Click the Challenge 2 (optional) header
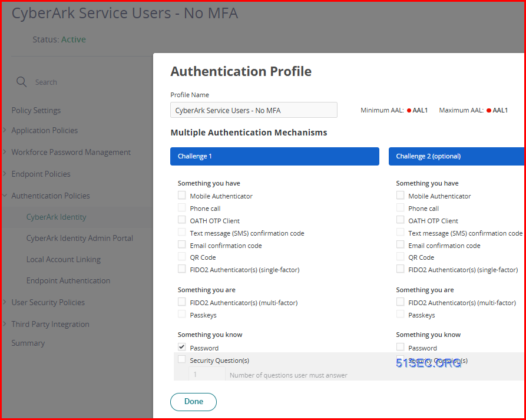This screenshot has height=420, width=526. pyautogui.click(x=456, y=156)
